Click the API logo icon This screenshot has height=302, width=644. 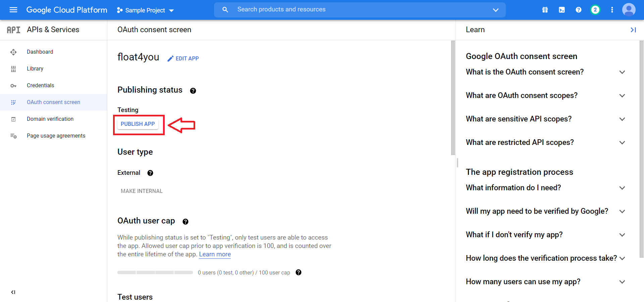click(13, 30)
